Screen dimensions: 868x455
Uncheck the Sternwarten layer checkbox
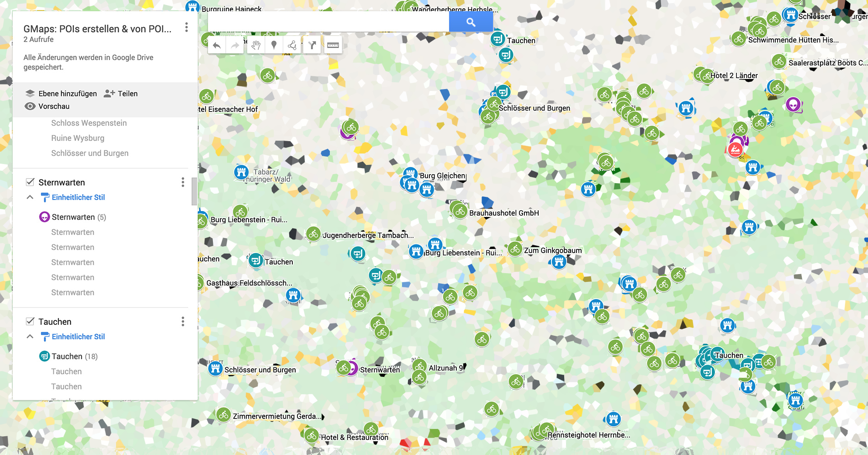click(x=30, y=182)
